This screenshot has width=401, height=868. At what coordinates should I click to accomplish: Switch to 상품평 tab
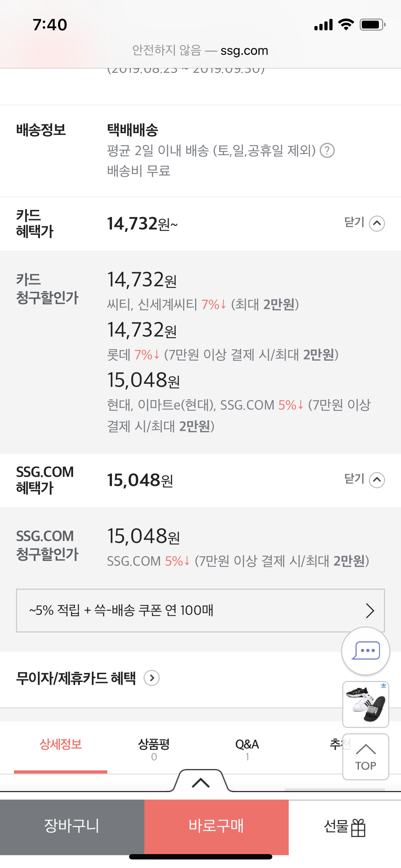pyautogui.click(x=154, y=748)
